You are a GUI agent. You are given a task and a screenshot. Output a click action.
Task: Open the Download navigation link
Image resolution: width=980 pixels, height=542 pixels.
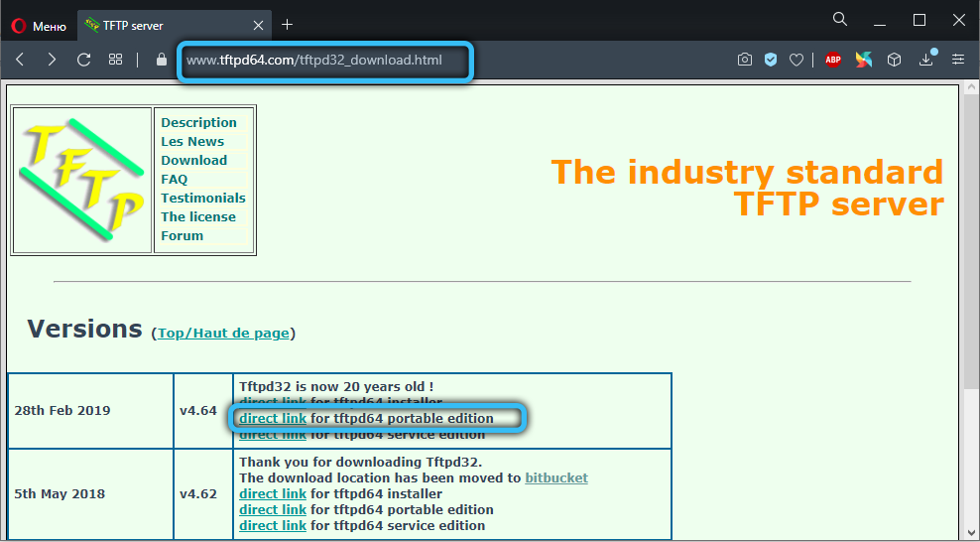(x=193, y=160)
